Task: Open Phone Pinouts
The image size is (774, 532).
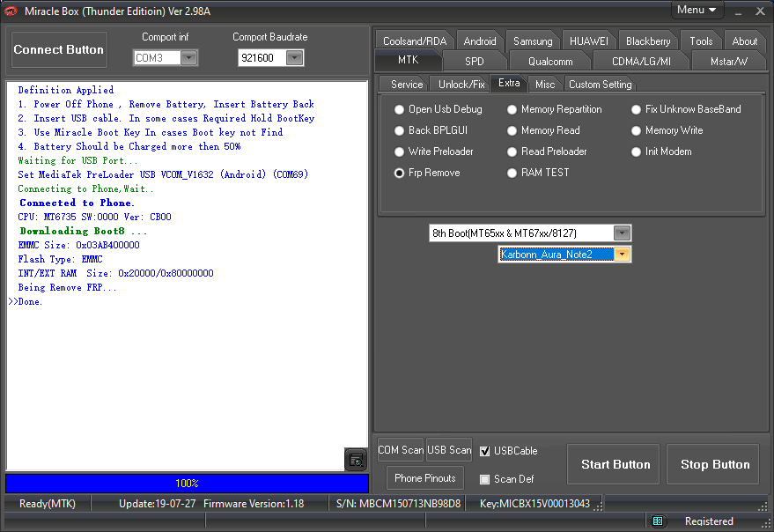Action: [x=425, y=478]
